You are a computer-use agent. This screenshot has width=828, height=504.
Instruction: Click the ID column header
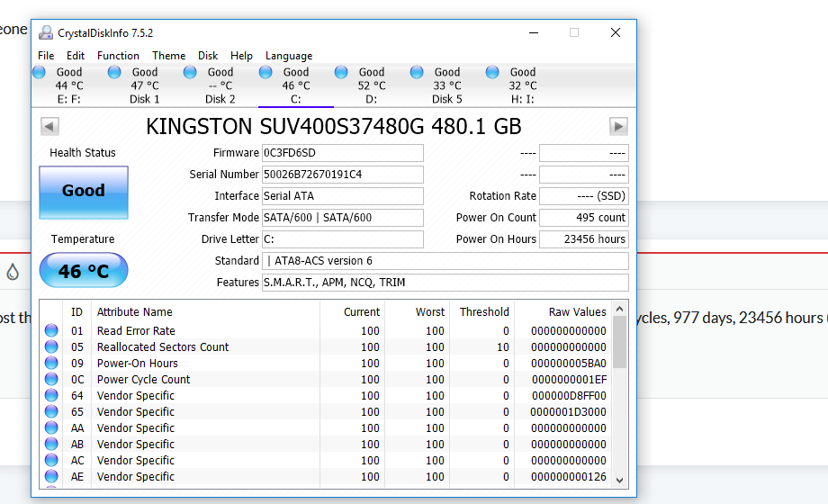click(x=77, y=311)
